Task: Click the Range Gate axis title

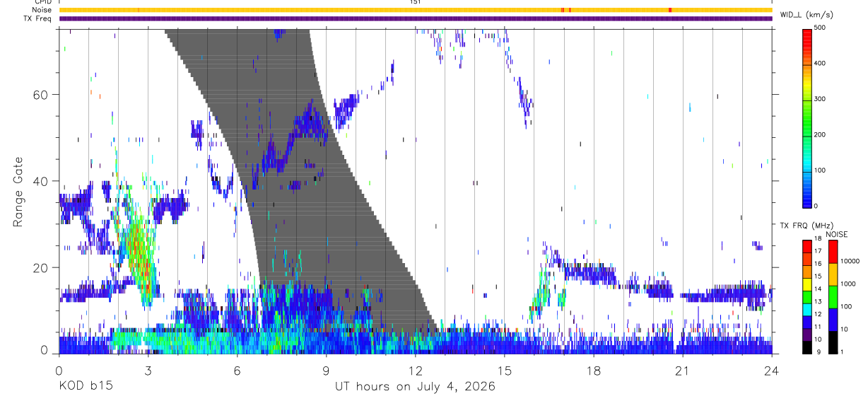Action: point(18,192)
